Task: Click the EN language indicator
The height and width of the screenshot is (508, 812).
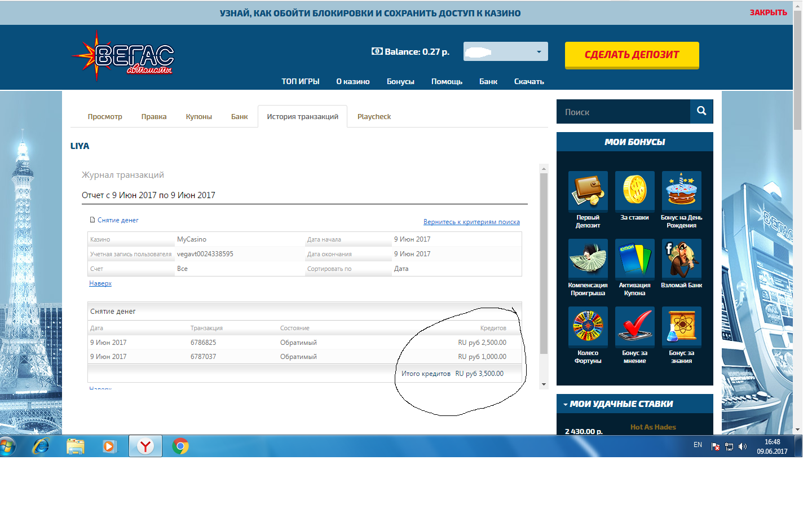Action: (698, 445)
